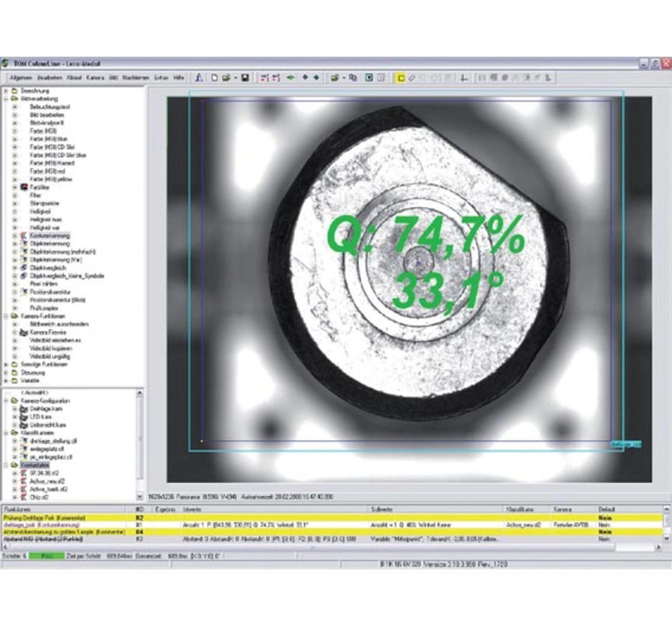The width and height of the screenshot is (672, 625).
Task: Open the Hilfe menu
Action: pos(178,78)
